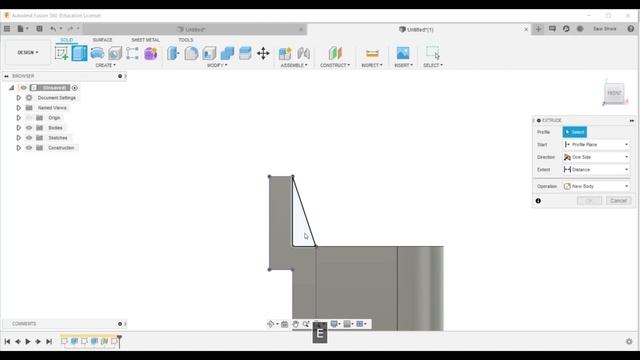Select the Press Pull tool
This screenshot has height=360, width=640.
click(173, 53)
